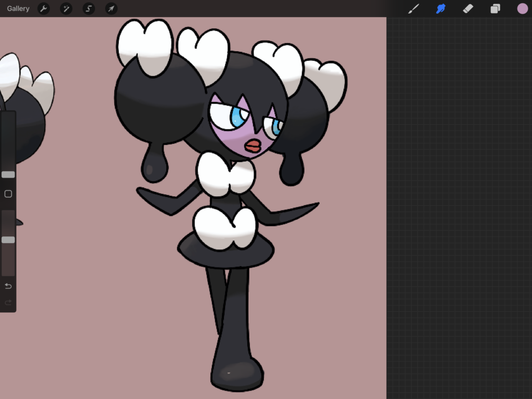532x399 pixels.
Task: Activate the Selection tool
Action: 89,8
